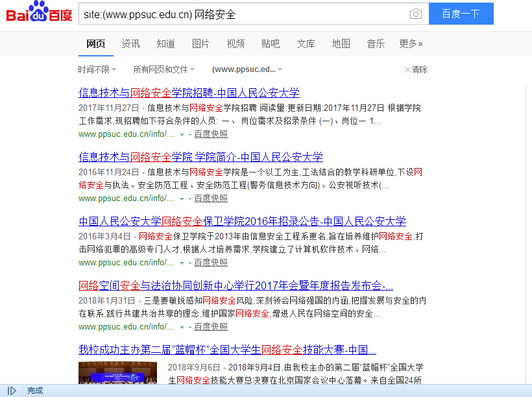Select the date text 2018年1月31日 in the fourth snippet
Screen dimensions: 532x397
pyautogui.click(x=106, y=300)
